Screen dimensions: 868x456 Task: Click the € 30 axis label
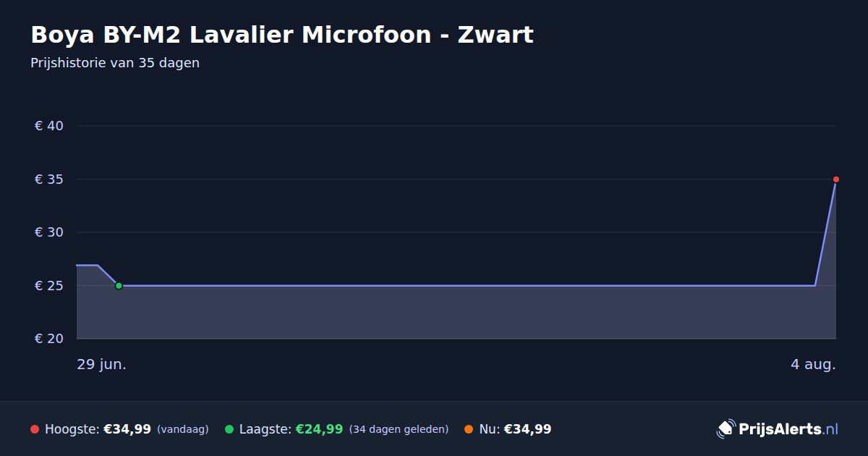point(49,232)
